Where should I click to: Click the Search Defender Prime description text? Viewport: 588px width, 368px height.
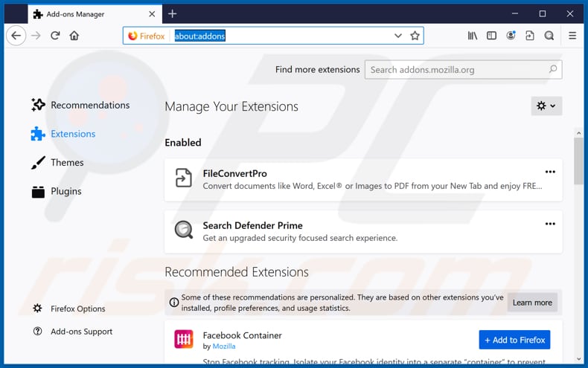[x=300, y=238]
